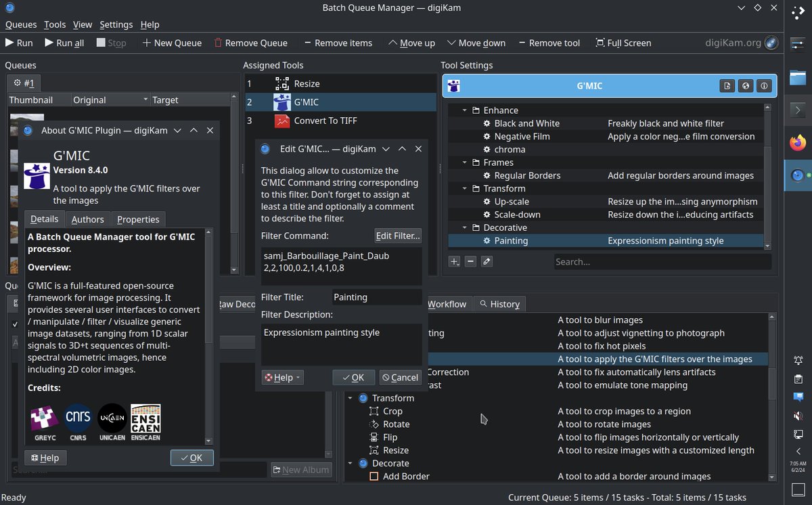Click the Original column sort arrow
Screen dimensions: 812x505
[145, 100]
